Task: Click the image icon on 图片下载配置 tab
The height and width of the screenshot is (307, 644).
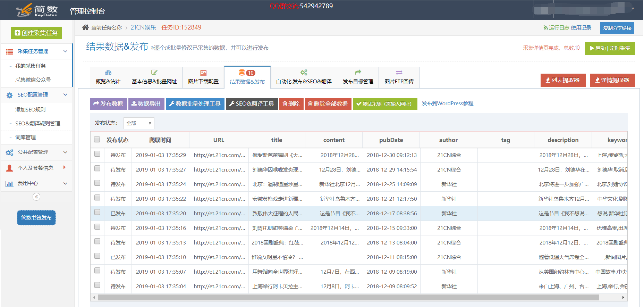Action: (203, 73)
